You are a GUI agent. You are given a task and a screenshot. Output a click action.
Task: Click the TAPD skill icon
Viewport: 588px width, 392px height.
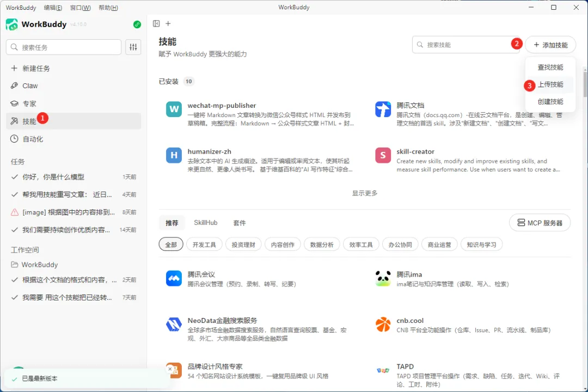tap(383, 371)
